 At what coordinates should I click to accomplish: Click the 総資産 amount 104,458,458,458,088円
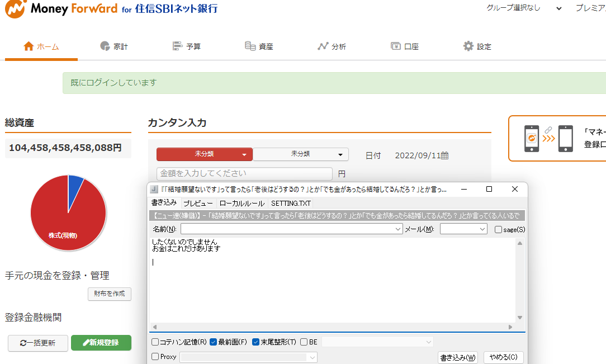pyautogui.click(x=65, y=148)
